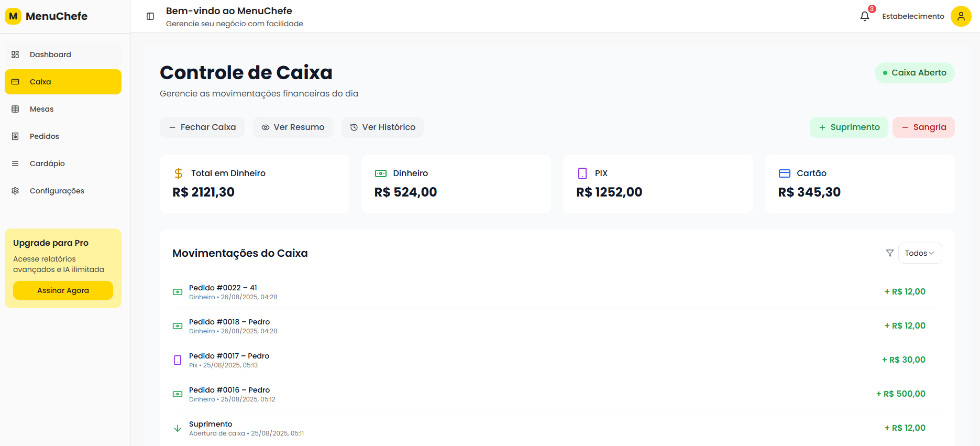
Task: Click the Total em Dinheiro dollar icon
Action: click(x=179, y=173)
